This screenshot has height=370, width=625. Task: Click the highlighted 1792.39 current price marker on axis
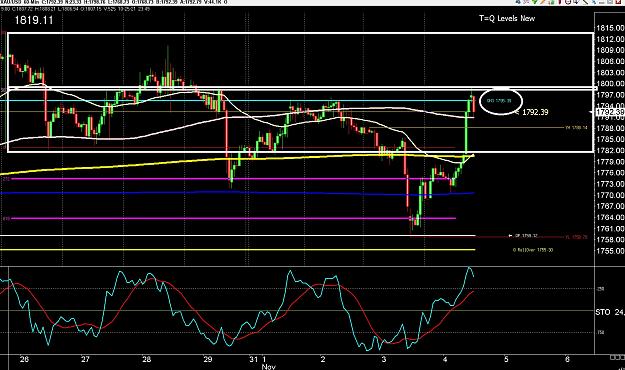point(610,112)
